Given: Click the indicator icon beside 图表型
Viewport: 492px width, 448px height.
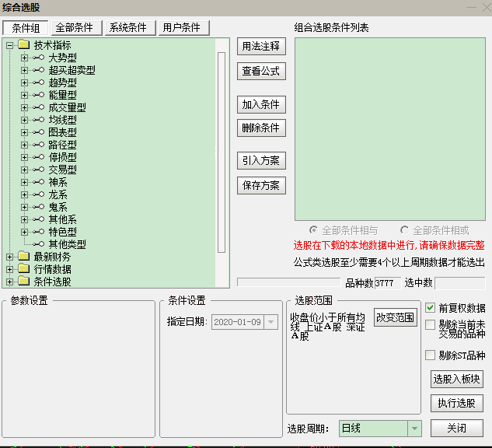Looking at the screenshot, I should coord(38,132).
